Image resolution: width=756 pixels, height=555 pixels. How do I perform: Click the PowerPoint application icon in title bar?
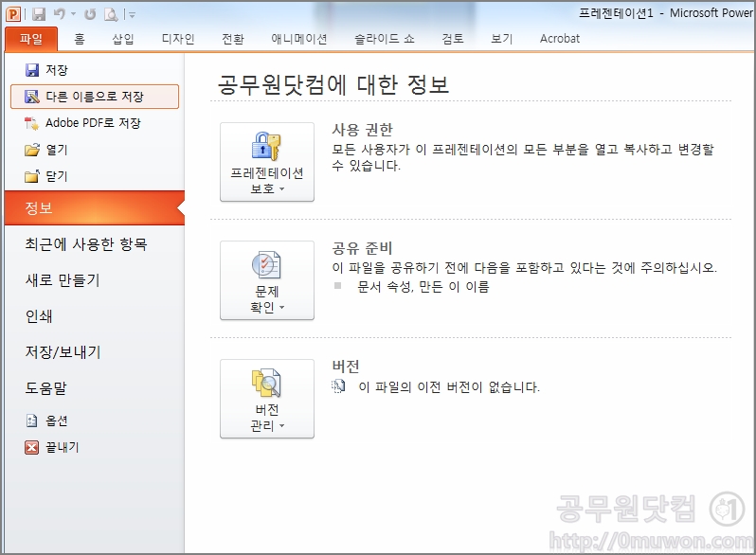pos(13,14)
